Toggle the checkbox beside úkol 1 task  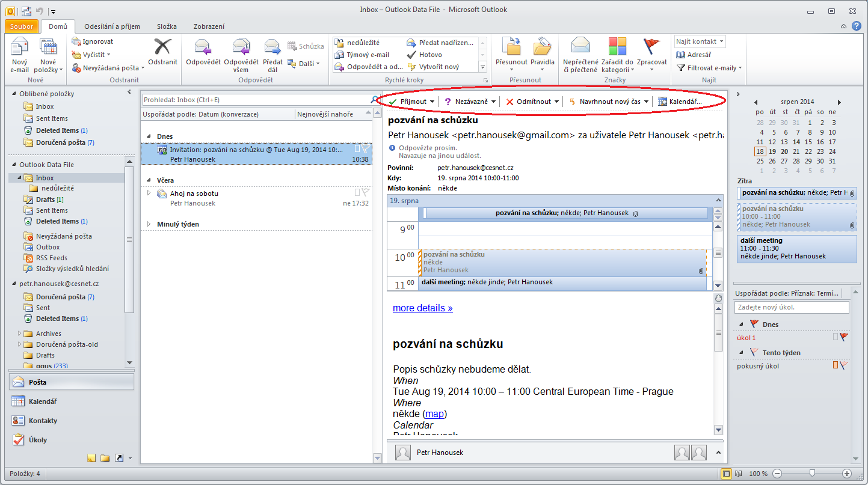click(x=835, y=337)
